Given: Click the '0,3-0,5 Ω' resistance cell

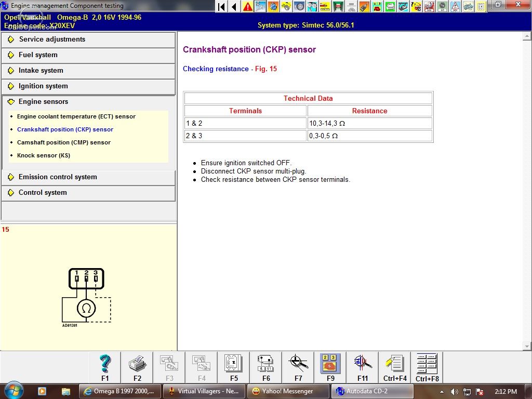Looking at the screenshot, I should (369, 136).
